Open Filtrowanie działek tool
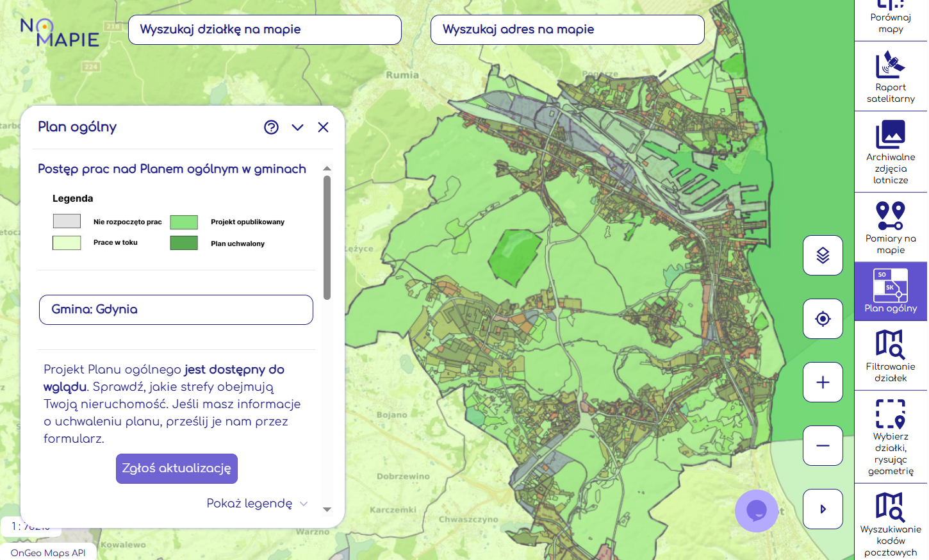The image size is (929, 560). click(891, 356)
